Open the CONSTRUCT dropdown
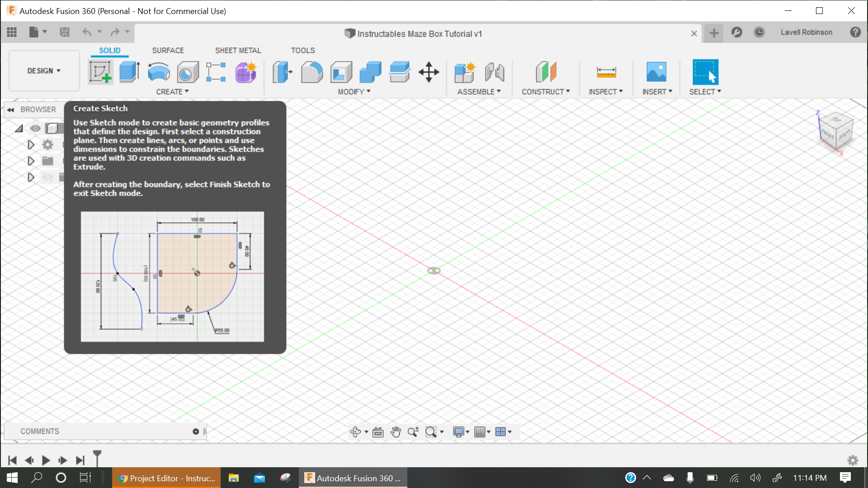 pyautogui.click(x=546, y=92)
